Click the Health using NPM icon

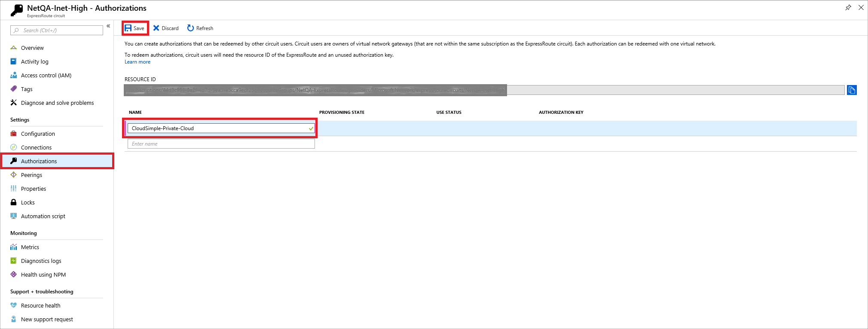14,274
